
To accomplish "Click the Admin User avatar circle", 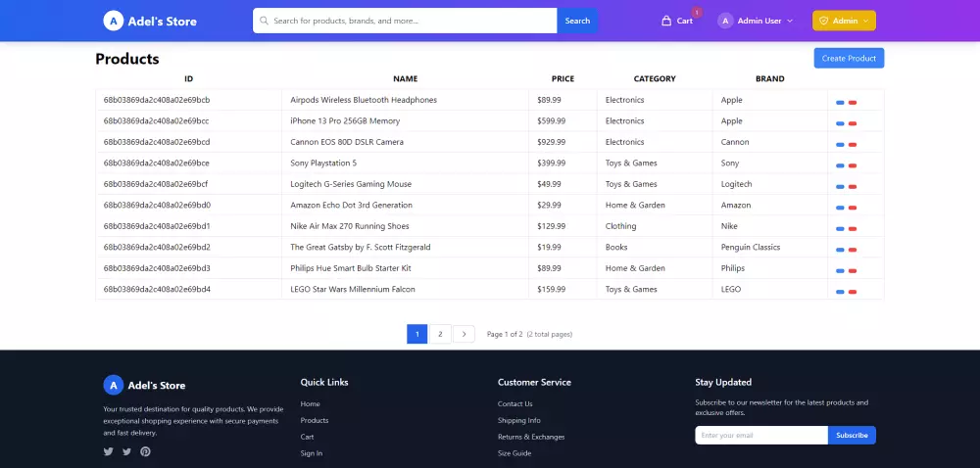I will point(725,21).
